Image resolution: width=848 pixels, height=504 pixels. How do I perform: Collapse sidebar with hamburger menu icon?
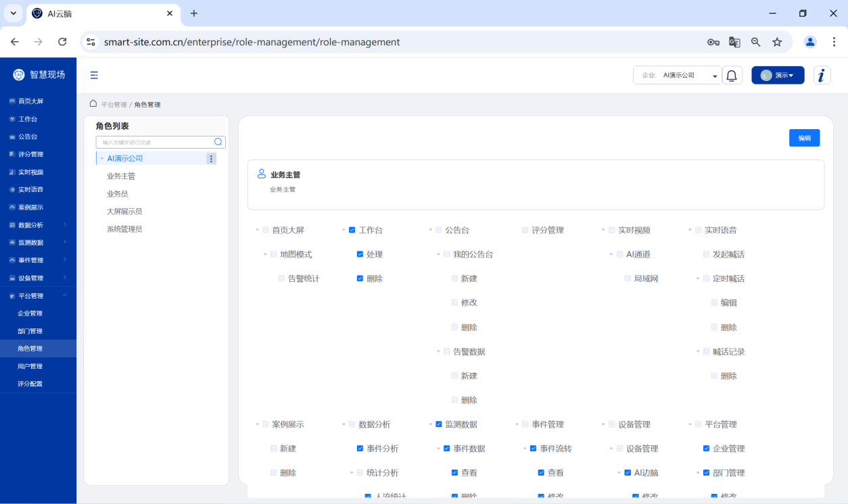tap(94, 75)
